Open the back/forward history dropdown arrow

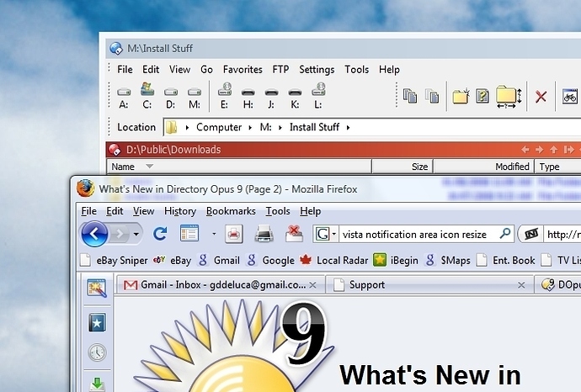point(136,234)
